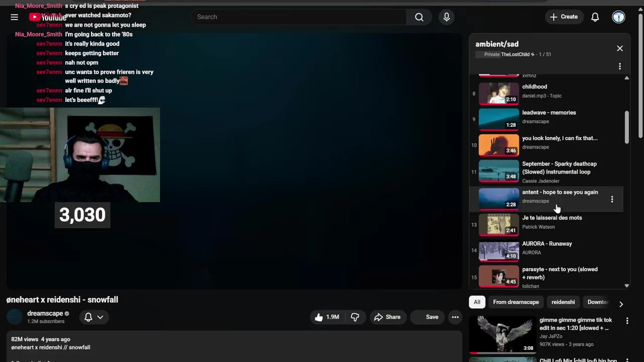Open the AURORA - Runaway thumbnail
644x362 pixels.
click(x=499, y=250)
